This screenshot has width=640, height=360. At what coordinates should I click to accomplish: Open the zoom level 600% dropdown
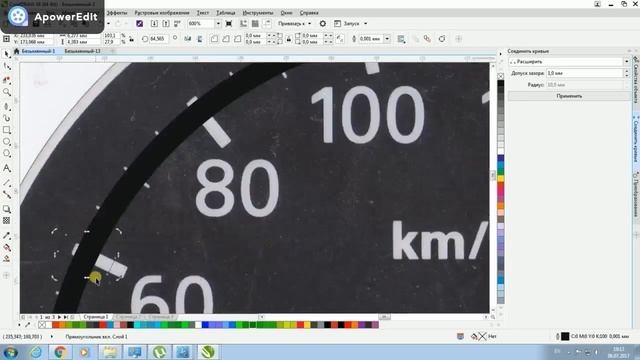pos(218,24)
